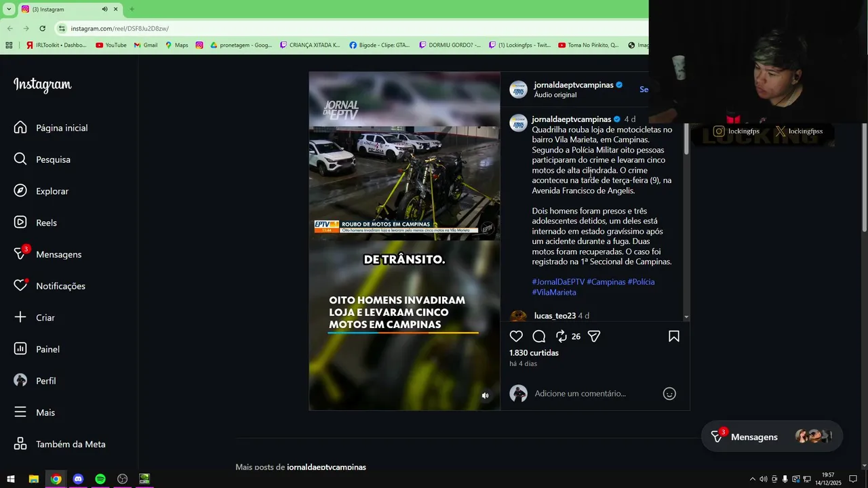Open Painel dashboard in sidebar
The width and height of the screenshot is (868, 488).
point(37,349)
